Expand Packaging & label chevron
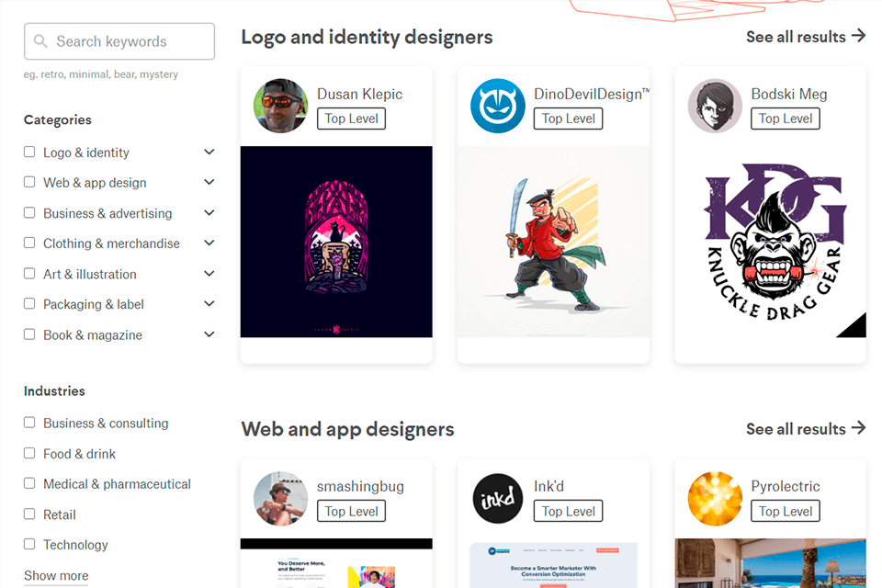Image resolution: width=882 pixels, height=588 pixels. [x=209, y=304]
